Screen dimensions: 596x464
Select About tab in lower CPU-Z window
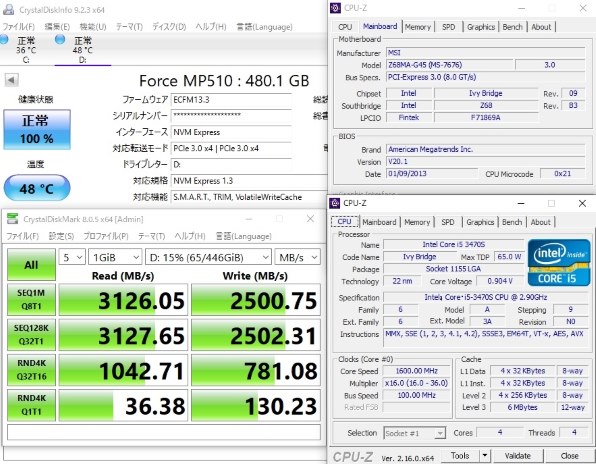pyautogui.click(x=540, y=222)
